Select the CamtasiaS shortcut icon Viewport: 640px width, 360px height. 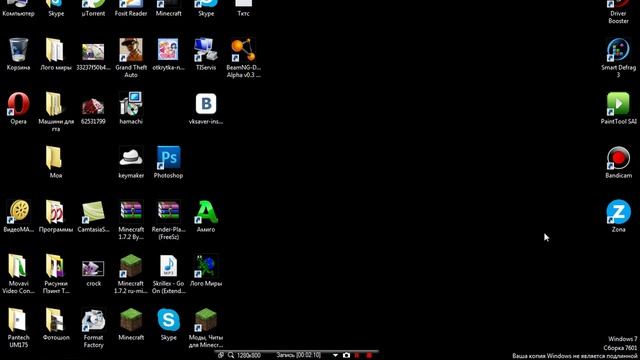93,211
